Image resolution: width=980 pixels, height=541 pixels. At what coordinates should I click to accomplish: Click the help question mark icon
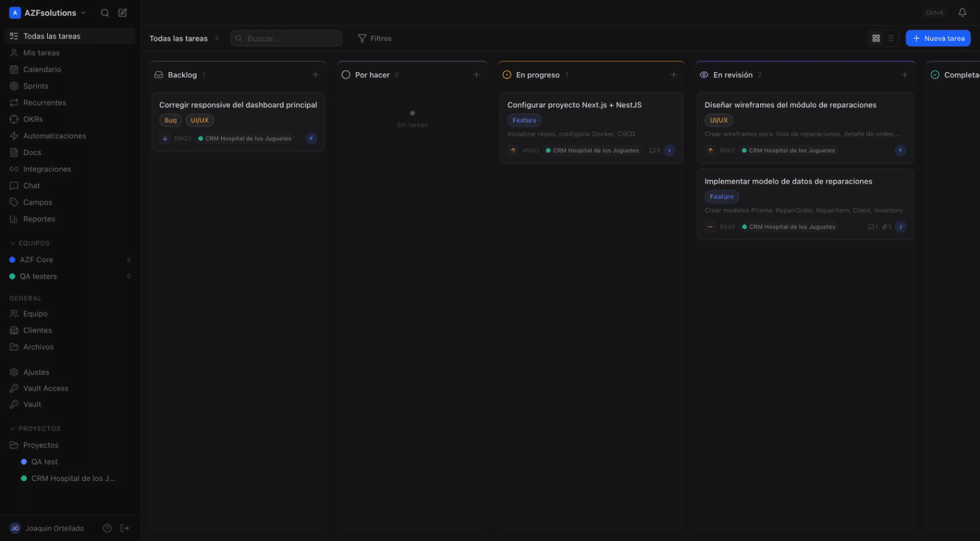pos(107,528)
